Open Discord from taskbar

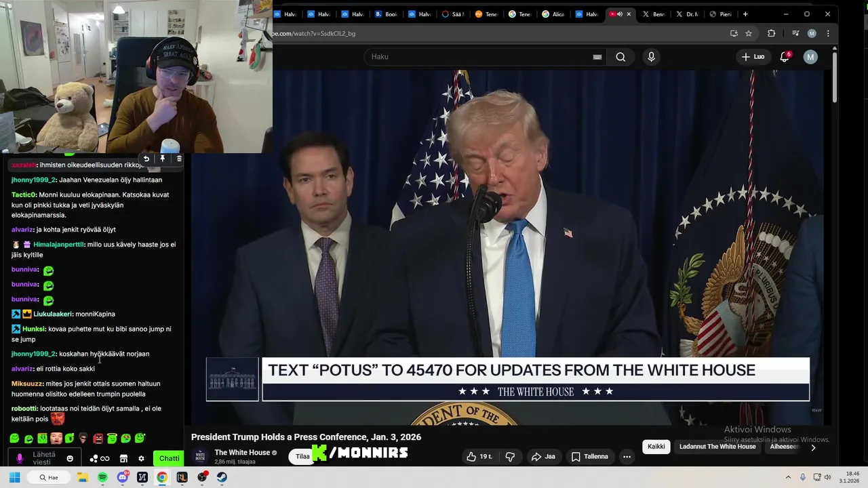123,477
